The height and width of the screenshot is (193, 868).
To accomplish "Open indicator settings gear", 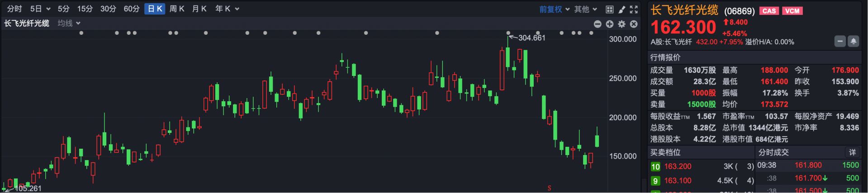I will click(621, 24).
